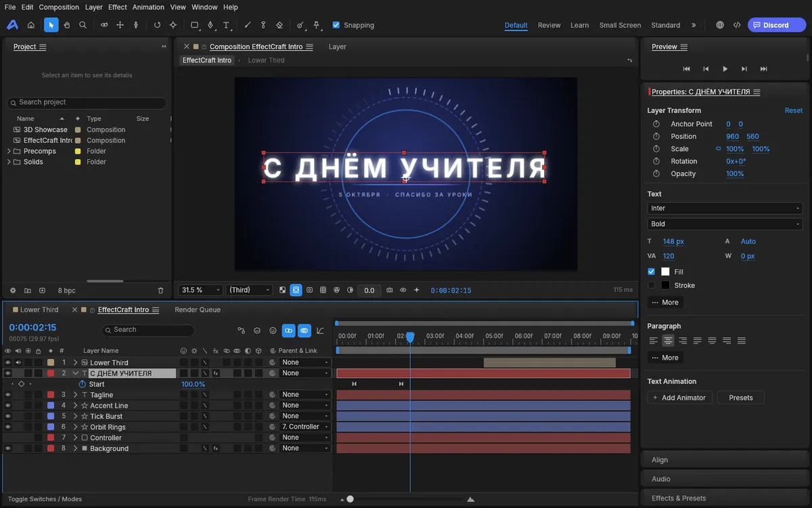Screen dimensions: 812x508
Task: Expand the Solids folder
Action: pyautogui.click(x=9, y=162)
